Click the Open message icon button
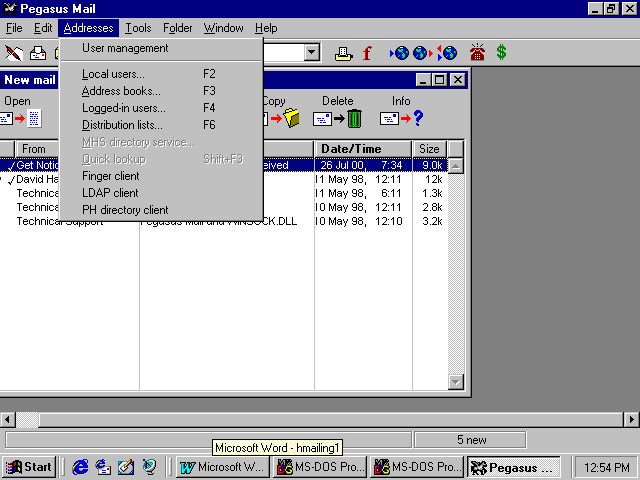The width and height of the screenshot is (640, 480). click(20, 119)
